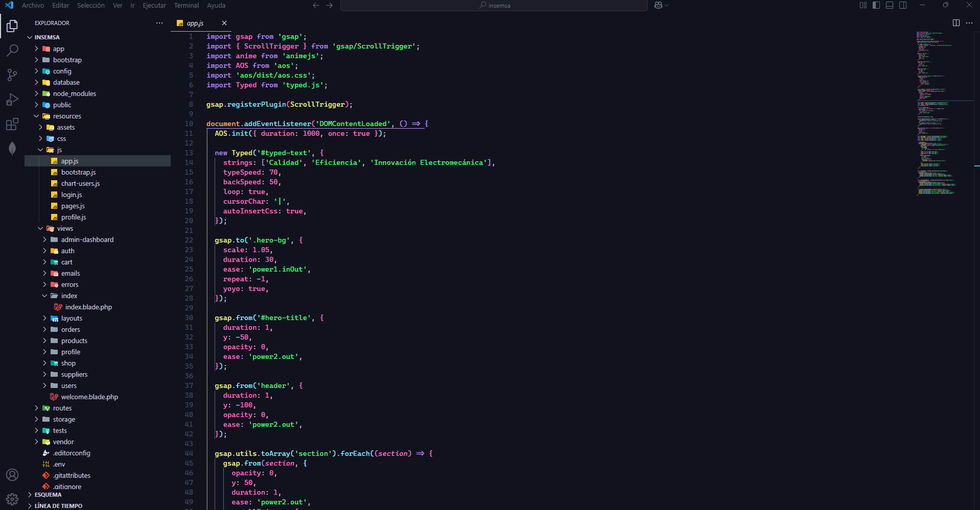Open the Selección menu
980x510 pixels.
click(91, 5)
